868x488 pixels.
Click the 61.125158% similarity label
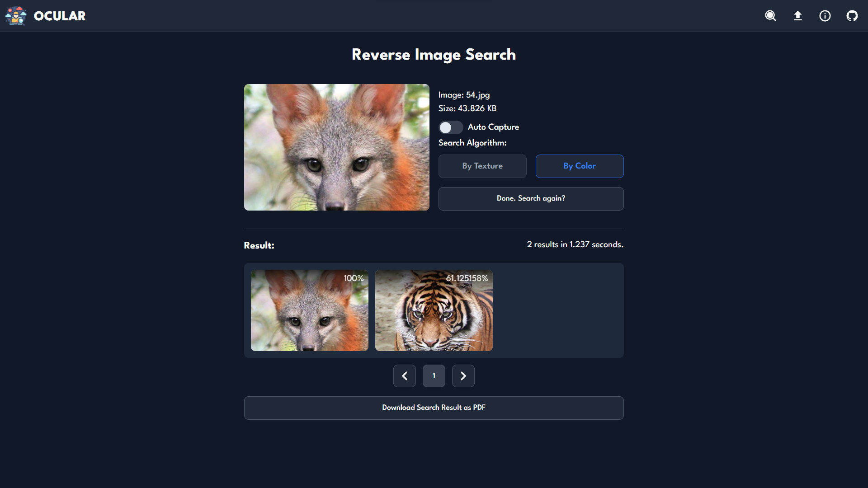(467, 278)
